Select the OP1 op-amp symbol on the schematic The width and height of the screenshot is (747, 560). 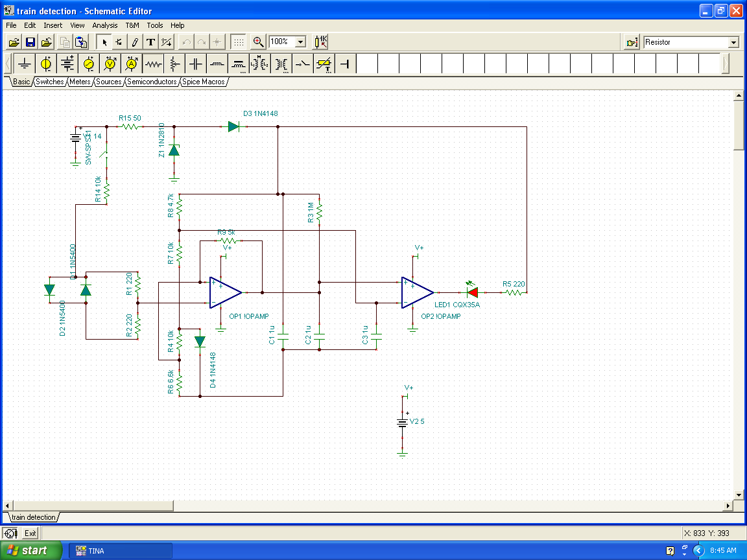(x=225, y=292)
